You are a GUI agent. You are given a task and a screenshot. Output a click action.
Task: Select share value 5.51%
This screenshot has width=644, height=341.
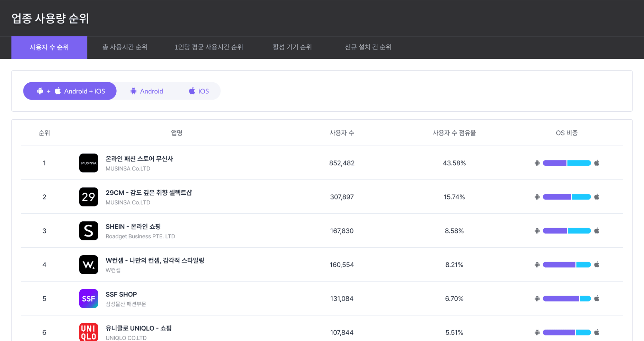(454, 332)
